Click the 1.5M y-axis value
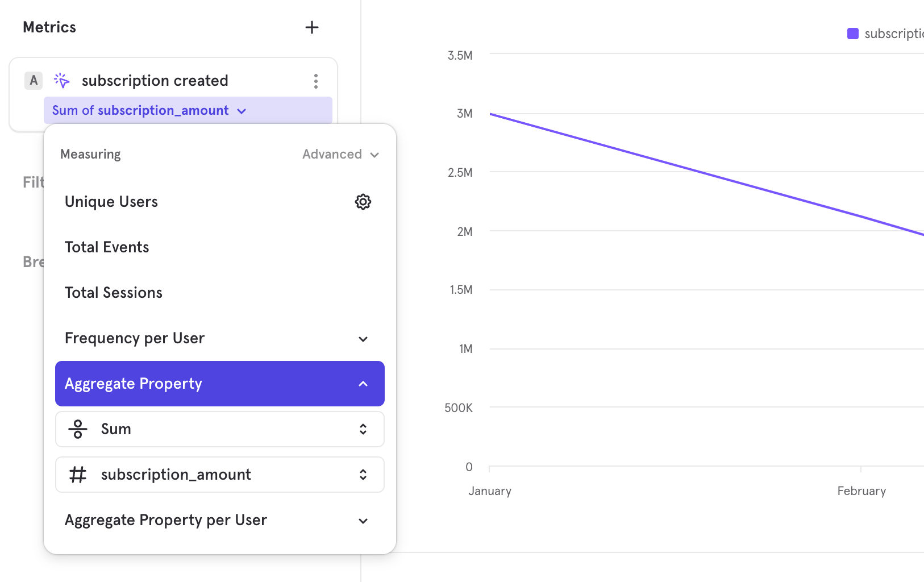This screenshot has width=924, height=582. coord(461,290)
